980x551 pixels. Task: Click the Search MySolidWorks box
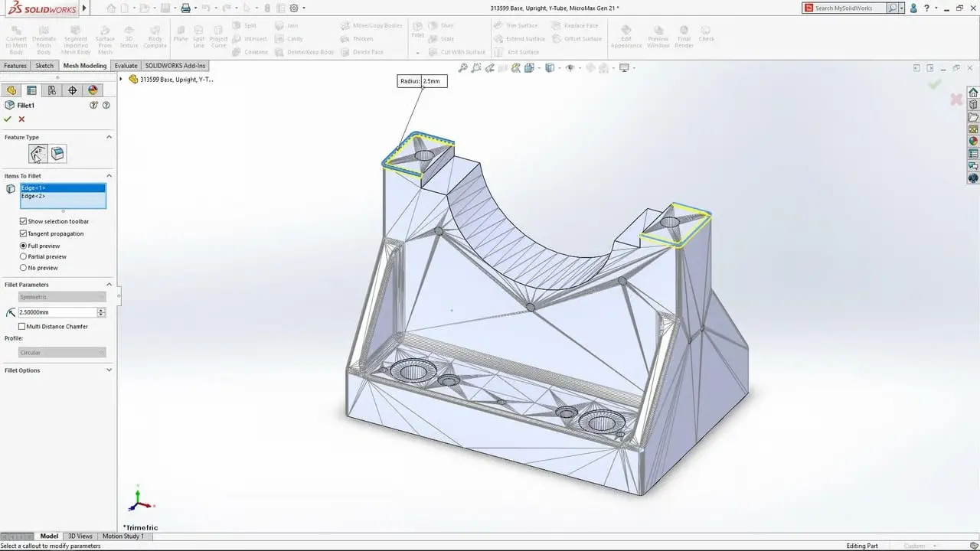[x=850, y=8]
